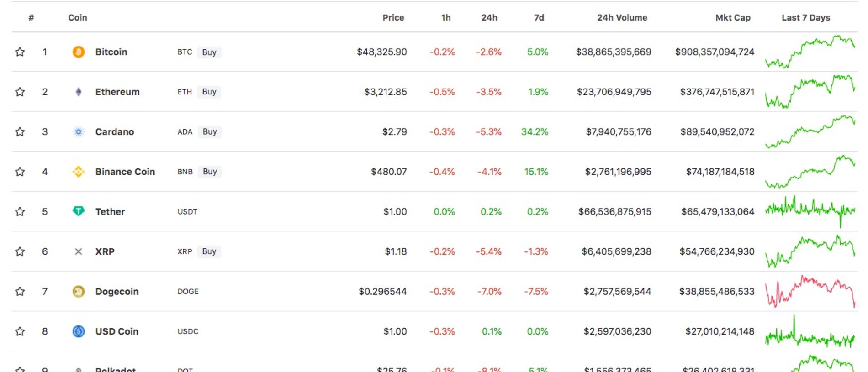
Task: Sort by 1h change column header
Action: (446, 17)
